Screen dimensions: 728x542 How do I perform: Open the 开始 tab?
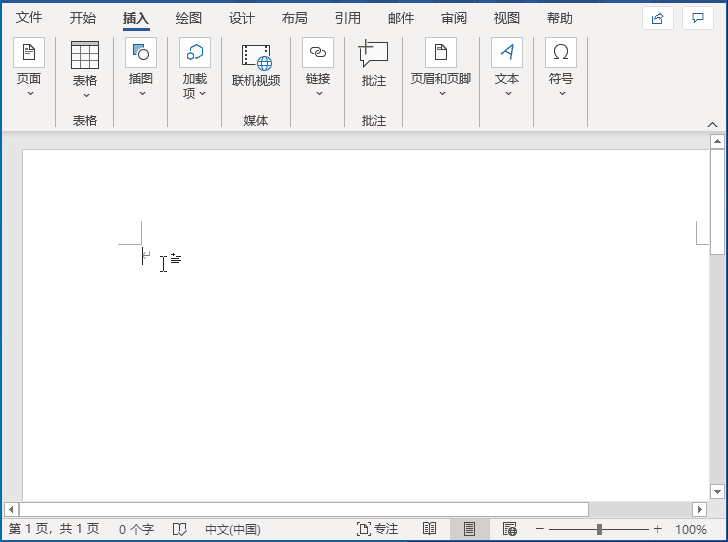click(83, 18)
